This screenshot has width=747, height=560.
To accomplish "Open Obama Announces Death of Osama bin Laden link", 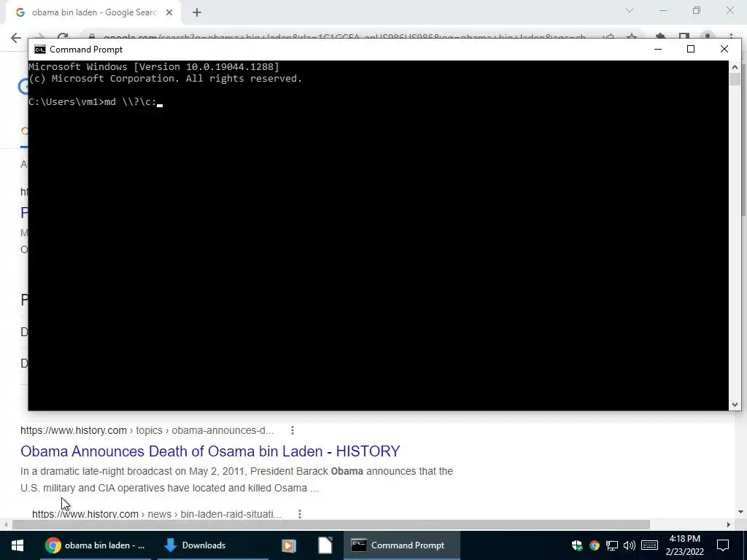I will tap(210, 451).
